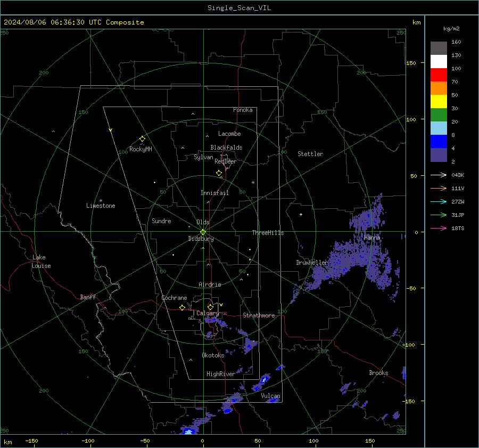The width and height of the screenshot is (479, 448).
Task: Click the Ponoka label
Action: [x=243, y=110]
